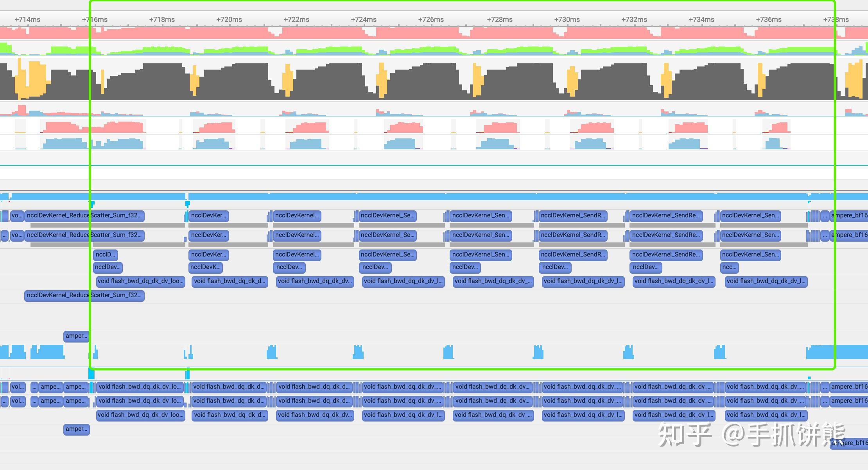The width and height of the screenshot is (868, 470).
Task: Click the +726ms ruler tick label
Action: (x=431, y=20)
